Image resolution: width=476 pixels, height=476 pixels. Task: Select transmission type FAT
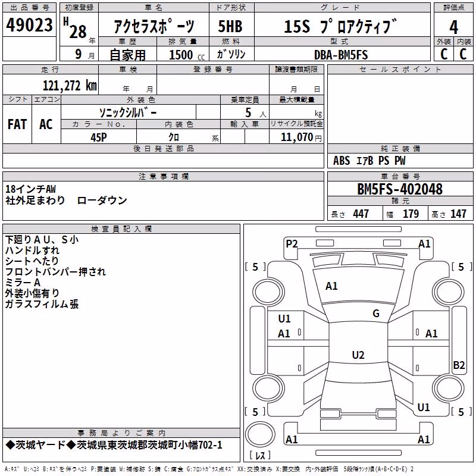click(17, 124)
